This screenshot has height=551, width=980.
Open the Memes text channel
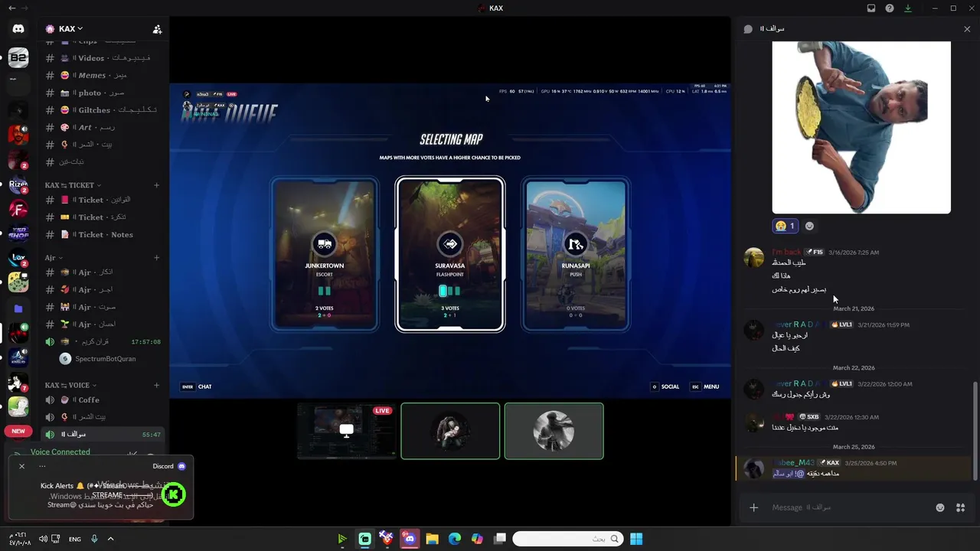click(x=103, y=76)
